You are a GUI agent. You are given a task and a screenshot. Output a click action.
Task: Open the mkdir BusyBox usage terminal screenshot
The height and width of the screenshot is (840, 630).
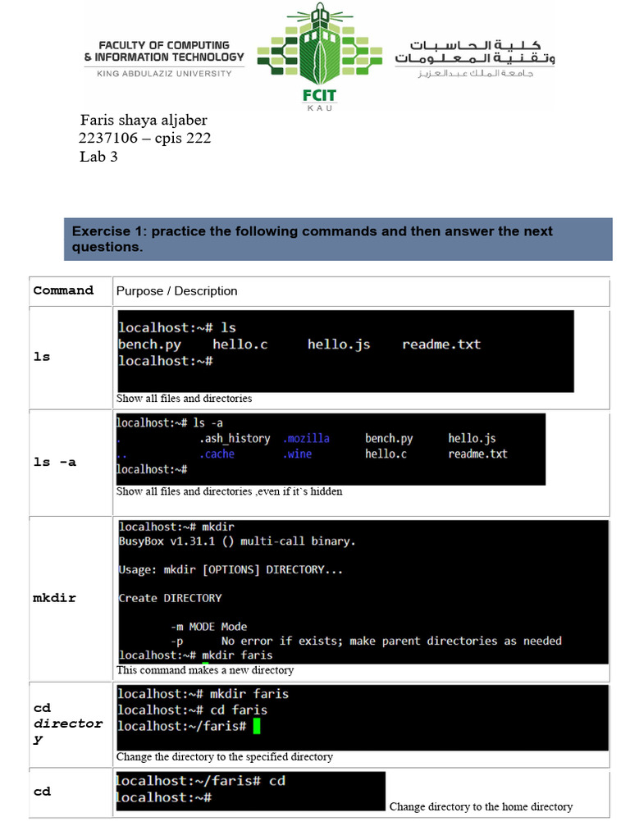coord(363,592)
